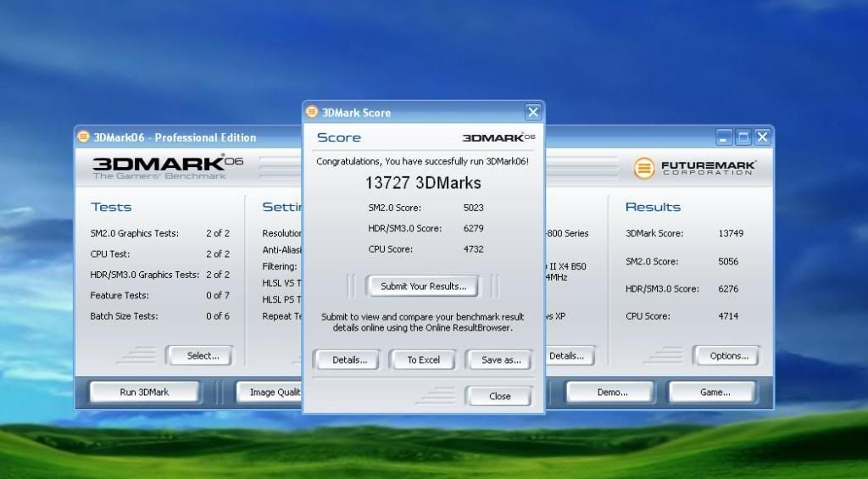The width and height of the screenshot is (868, 479).
Task: Launch Demo... from main window
Action: (x=610, y=392)
